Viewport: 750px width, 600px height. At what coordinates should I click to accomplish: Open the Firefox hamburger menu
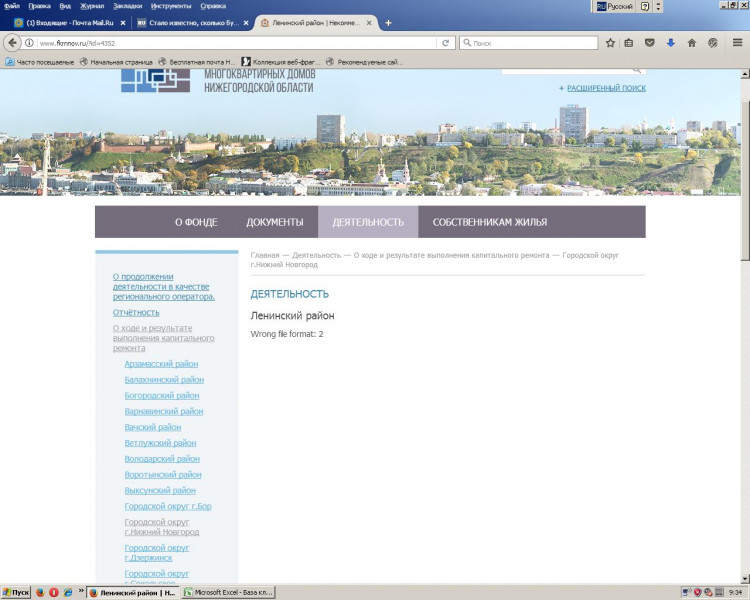(735, 43)
